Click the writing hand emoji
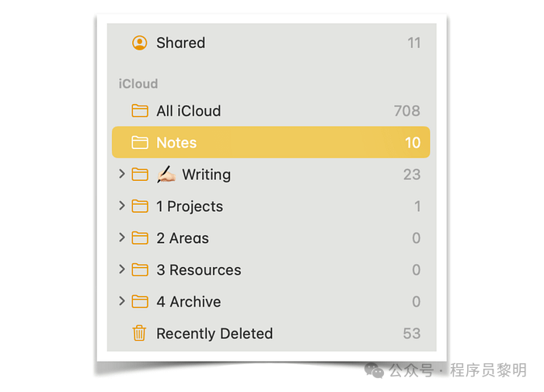 (x=166, y=175)
